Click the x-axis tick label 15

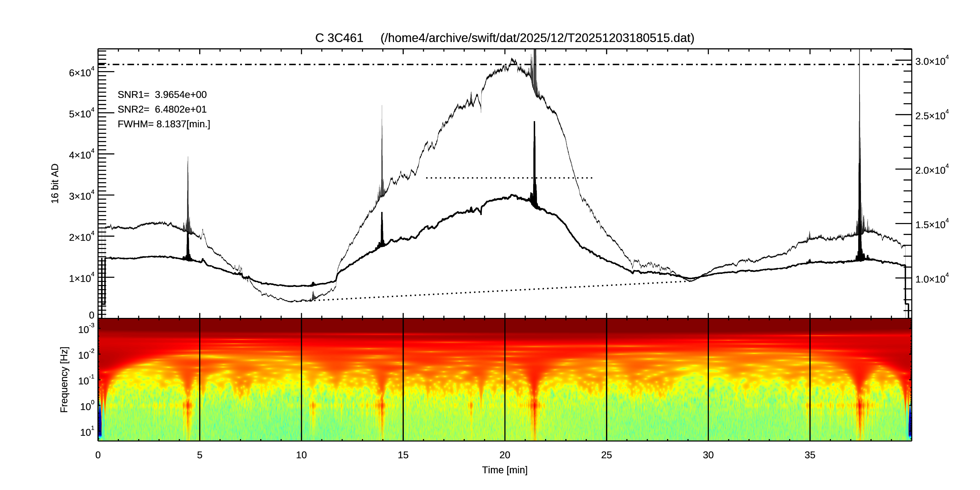[403, 455]
